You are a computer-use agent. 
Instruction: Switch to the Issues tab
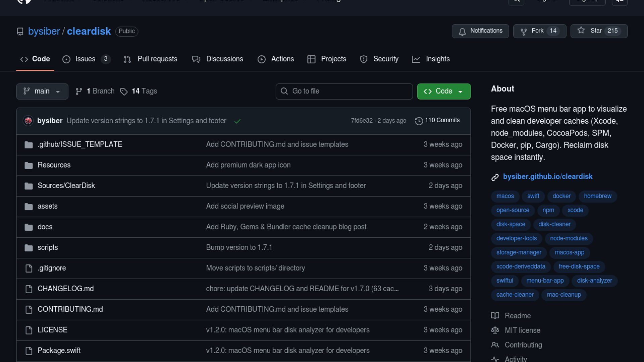pos(85,59)
